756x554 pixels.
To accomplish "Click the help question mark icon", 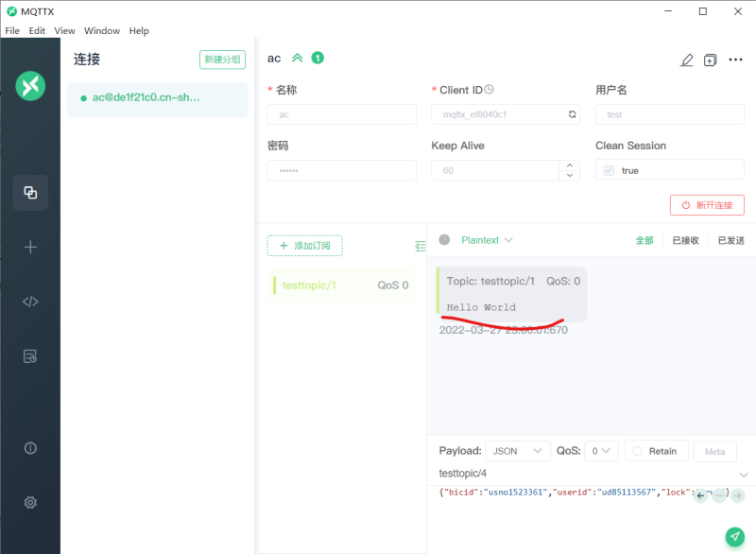I will (444, 239).
